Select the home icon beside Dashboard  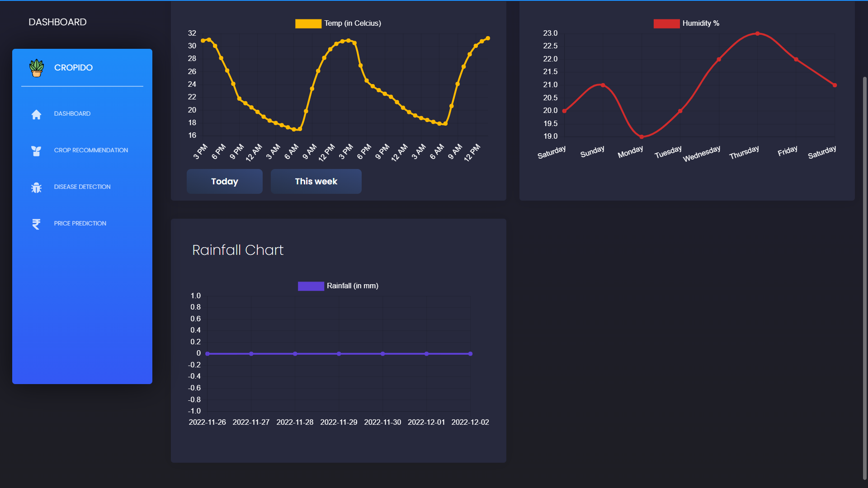(x=36, y=114)
